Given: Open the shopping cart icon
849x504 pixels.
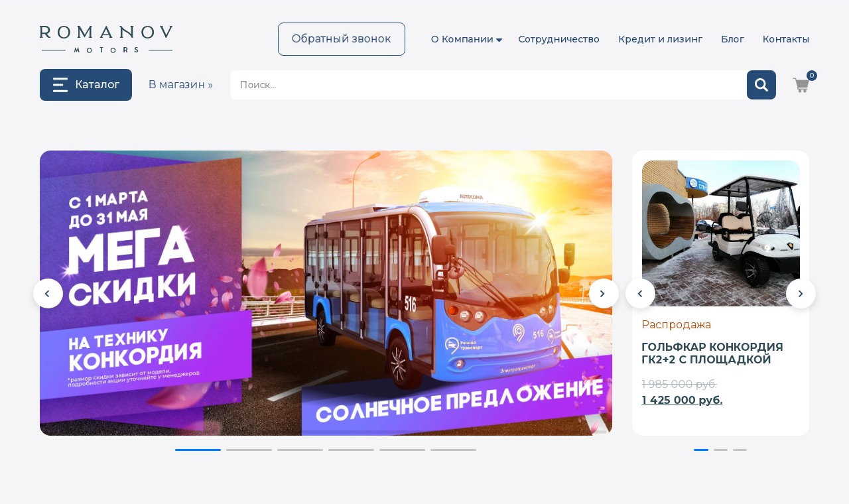Looking at the screenshot, I should click(802, 85).
